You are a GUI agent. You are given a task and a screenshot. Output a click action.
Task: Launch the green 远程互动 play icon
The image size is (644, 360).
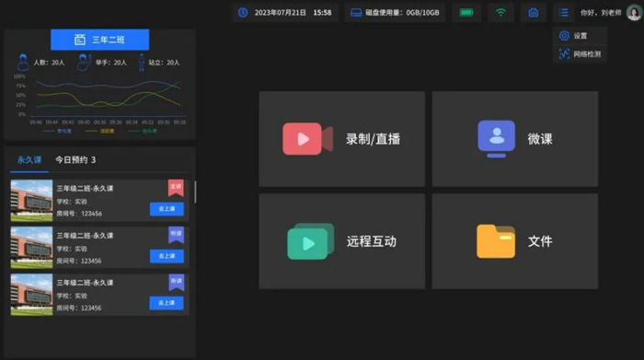pyautogui.click(x=311, y=241)
